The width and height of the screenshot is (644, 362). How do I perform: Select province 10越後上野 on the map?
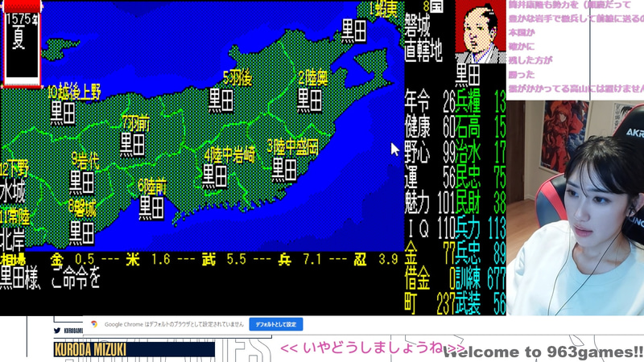tap(74, 92)
